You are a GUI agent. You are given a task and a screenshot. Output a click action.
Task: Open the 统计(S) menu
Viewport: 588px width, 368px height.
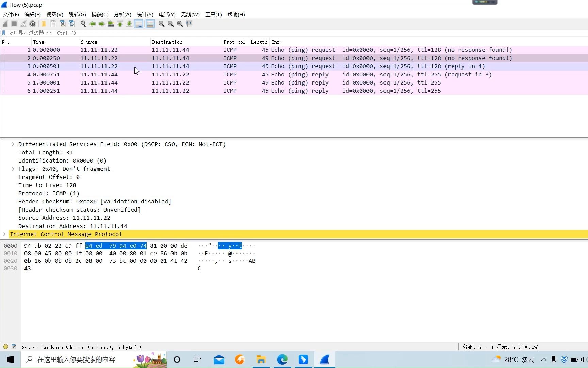click(x=145, y=15)
